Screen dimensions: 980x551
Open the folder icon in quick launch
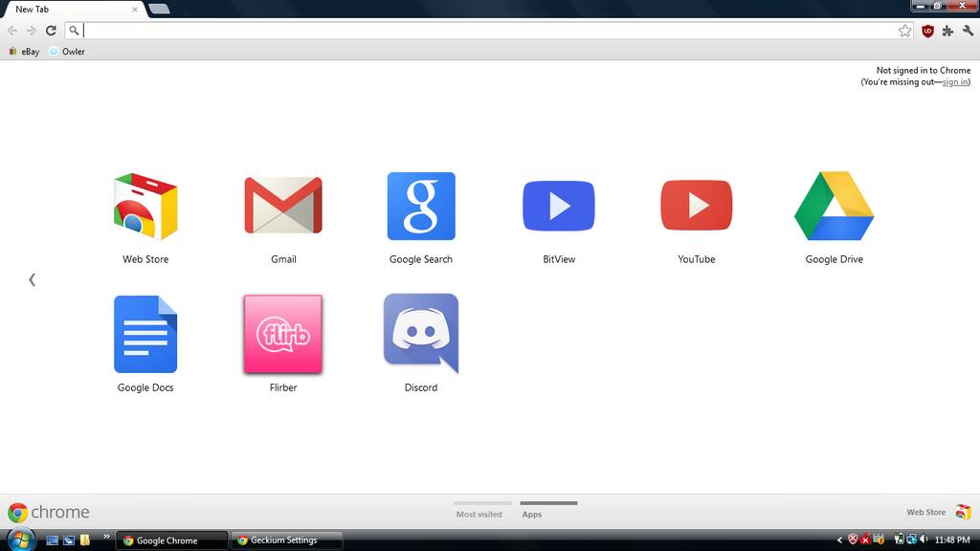click(85, 540)
